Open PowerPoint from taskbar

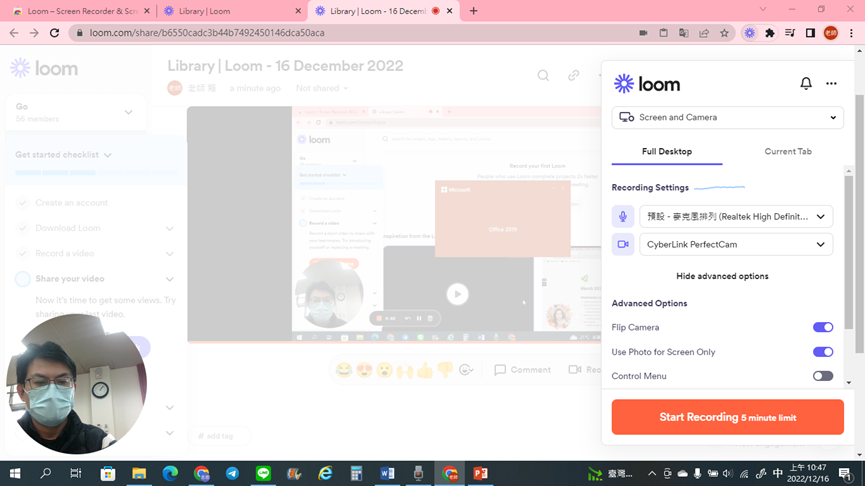(x=480, y=473)
